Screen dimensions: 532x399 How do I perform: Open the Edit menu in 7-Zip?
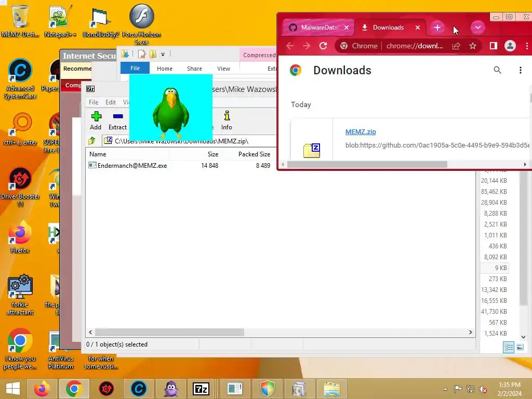111,102
